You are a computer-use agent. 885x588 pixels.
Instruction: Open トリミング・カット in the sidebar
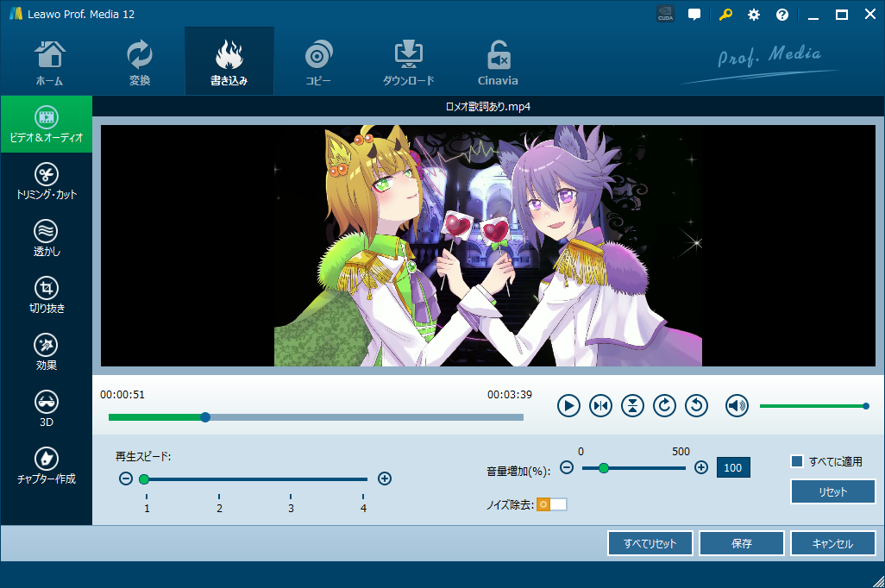tap(47, 182)
